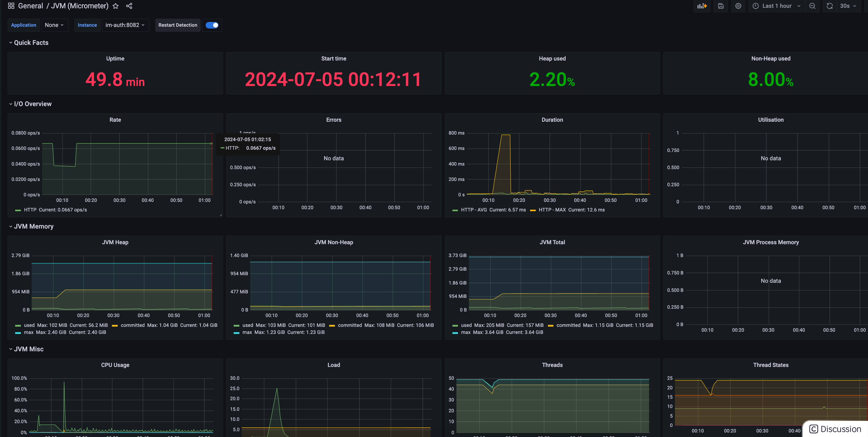Toggle committed series in JVM Heap legend
The image size is (868, 437).
pyautogui.click(x=132, y=325)
